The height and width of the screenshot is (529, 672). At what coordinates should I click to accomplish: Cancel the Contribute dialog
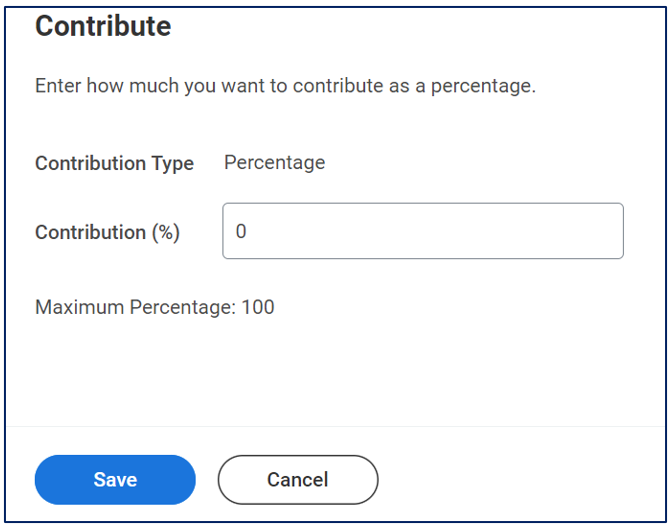point(297,480)
